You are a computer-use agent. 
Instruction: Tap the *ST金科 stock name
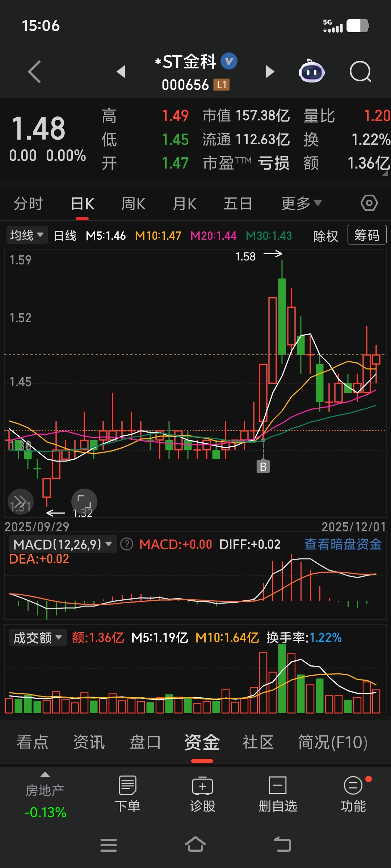185,61
